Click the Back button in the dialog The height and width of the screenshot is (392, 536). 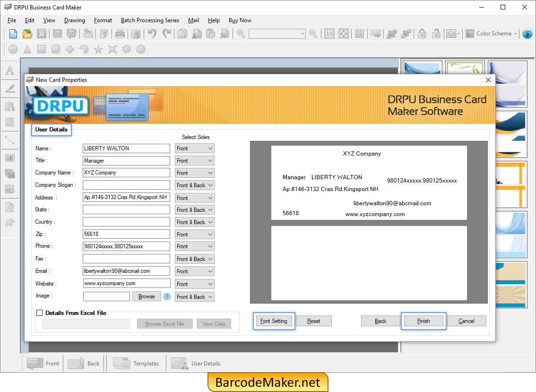click(380, 321)
